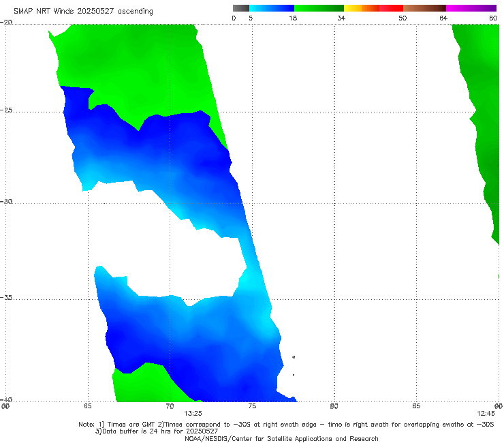The width and height of the screenshot is (504, 443).
Task: Click the longitude label '80' on the axis
Action: [334, 406]
